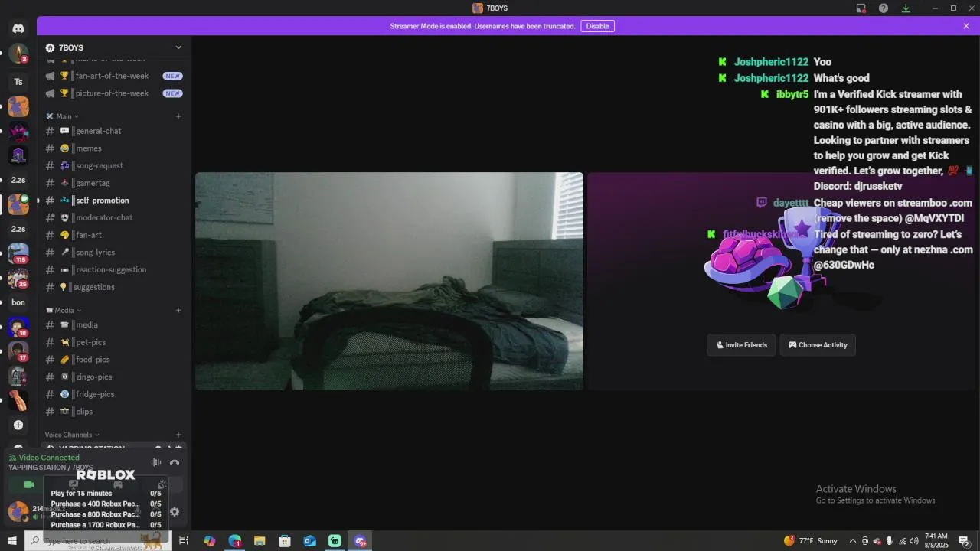Disable Streamer Mode
This screenshot has width=980, height=551.
[x=597, y=26]
